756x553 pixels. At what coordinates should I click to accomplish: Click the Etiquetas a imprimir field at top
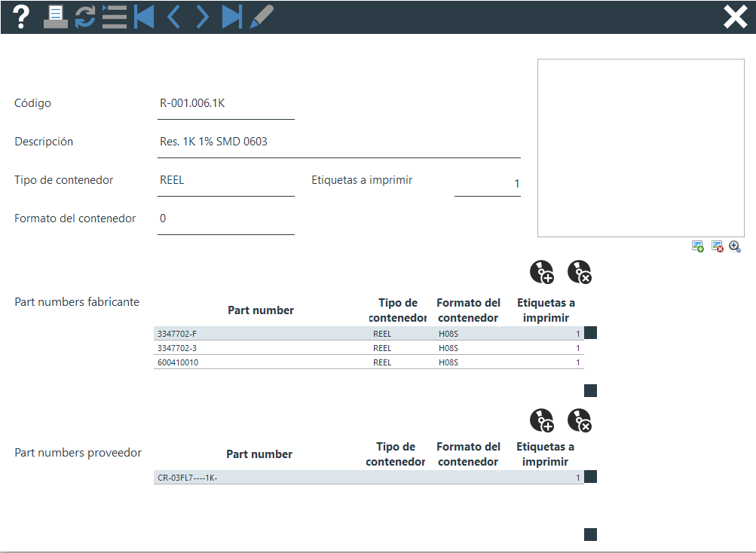pos(487,184)
